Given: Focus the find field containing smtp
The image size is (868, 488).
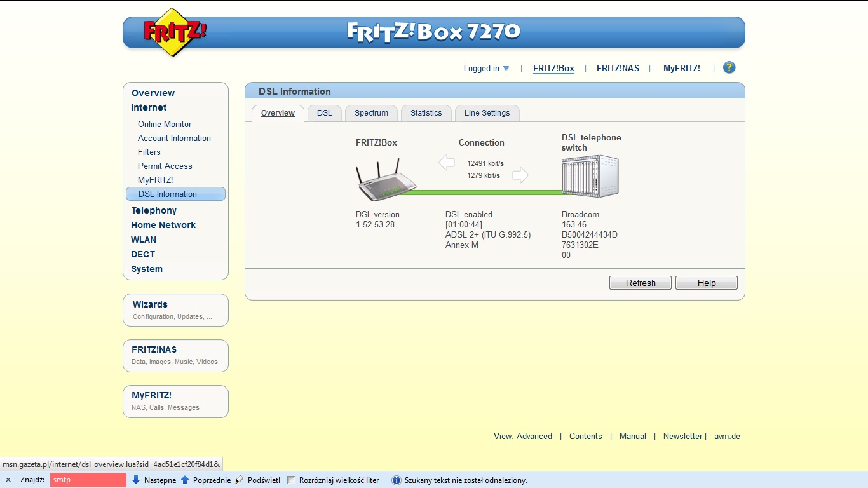Looking at the screenshot, I should click(x=88, y=480).
